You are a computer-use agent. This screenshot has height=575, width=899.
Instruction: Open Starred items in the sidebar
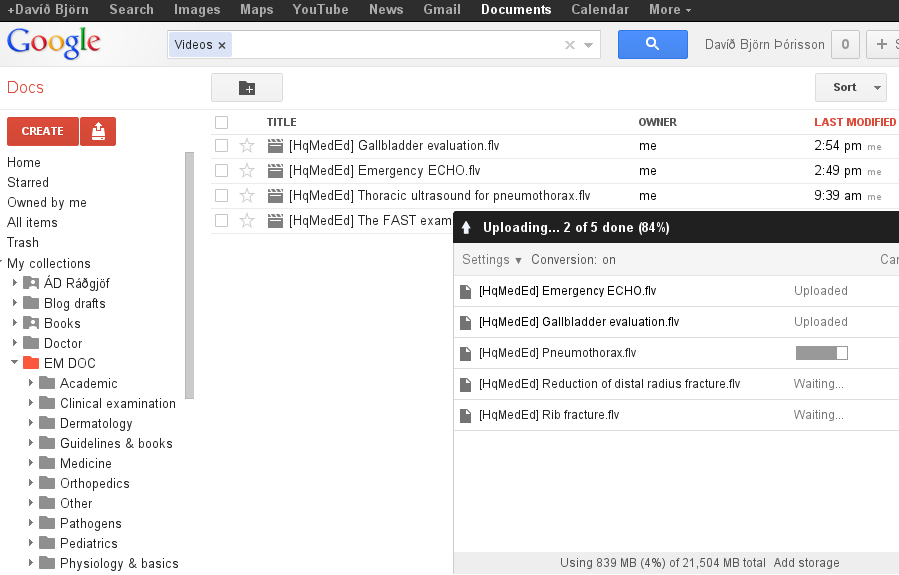tap(28, 183)
